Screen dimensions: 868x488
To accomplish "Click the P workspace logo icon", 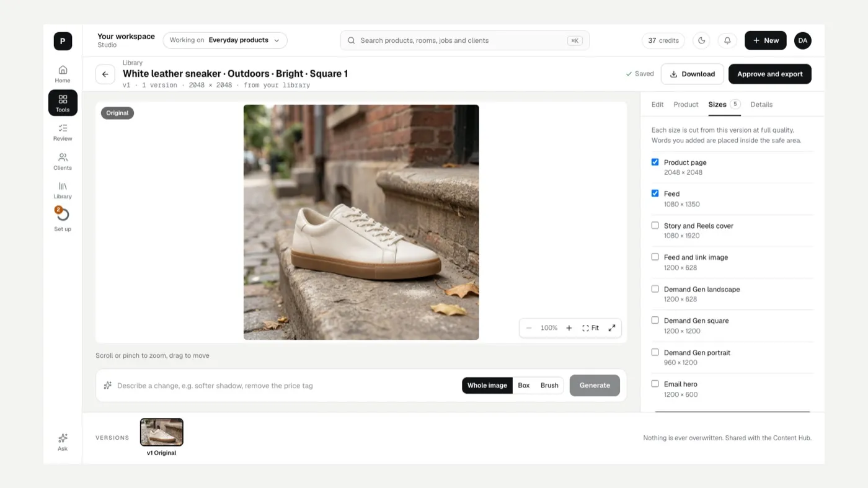I will click(63, 41).
